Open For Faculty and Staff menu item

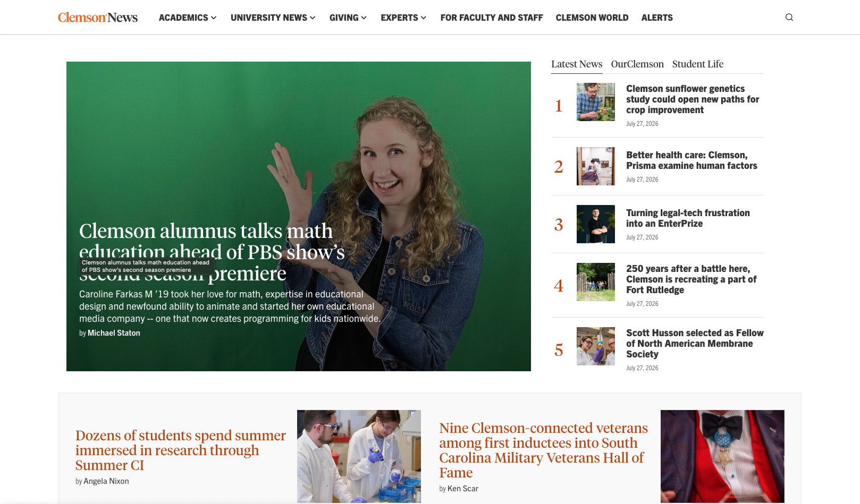click(x=492, y=18)
